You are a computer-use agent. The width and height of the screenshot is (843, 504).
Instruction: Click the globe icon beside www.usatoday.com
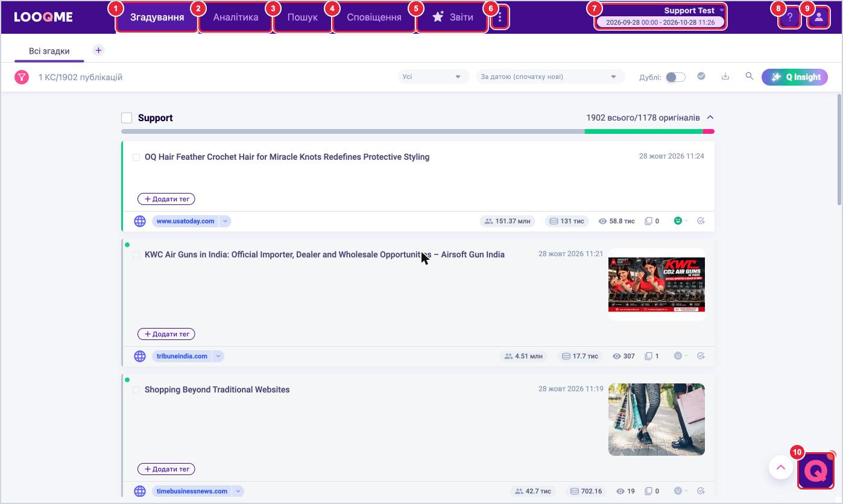(140, 221)
